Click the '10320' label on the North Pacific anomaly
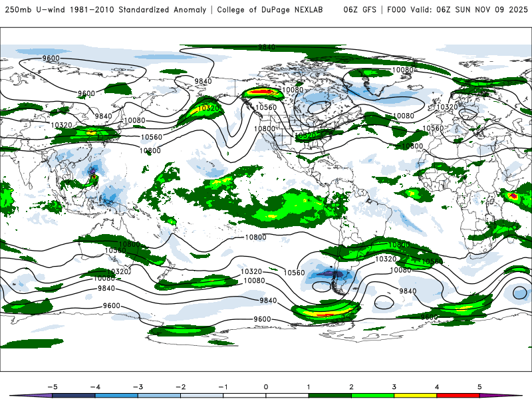The height and width of the screenshot is (399, 532). click(208, 108)
